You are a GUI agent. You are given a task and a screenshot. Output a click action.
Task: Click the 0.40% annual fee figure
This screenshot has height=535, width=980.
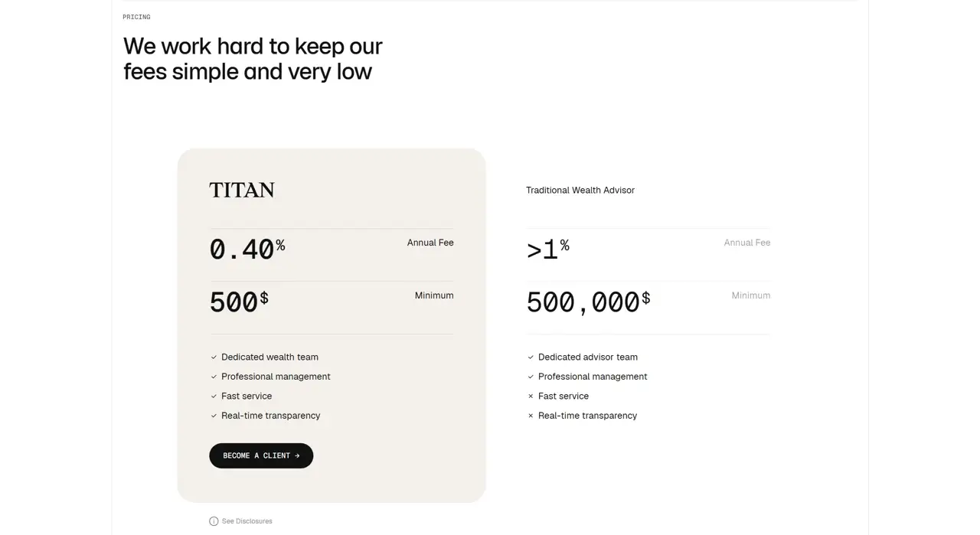click(x=247, y=250)
